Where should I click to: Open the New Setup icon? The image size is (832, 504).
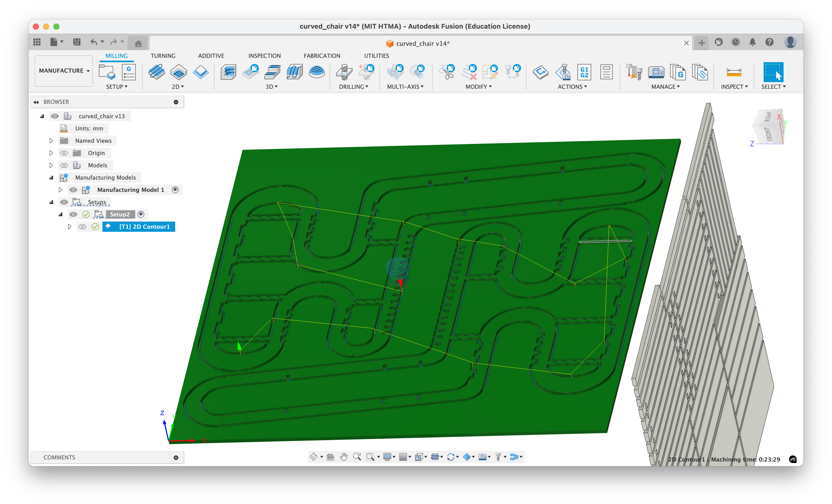107,72
